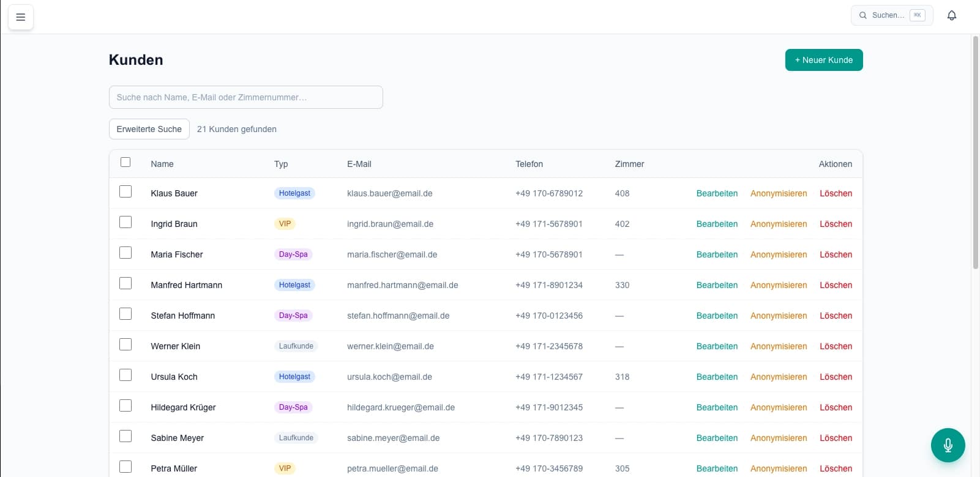The height and width of the screenshot is (477, 980).
Task: Click Bearbeiten for Ursula Koch
Action: [717, 377]
